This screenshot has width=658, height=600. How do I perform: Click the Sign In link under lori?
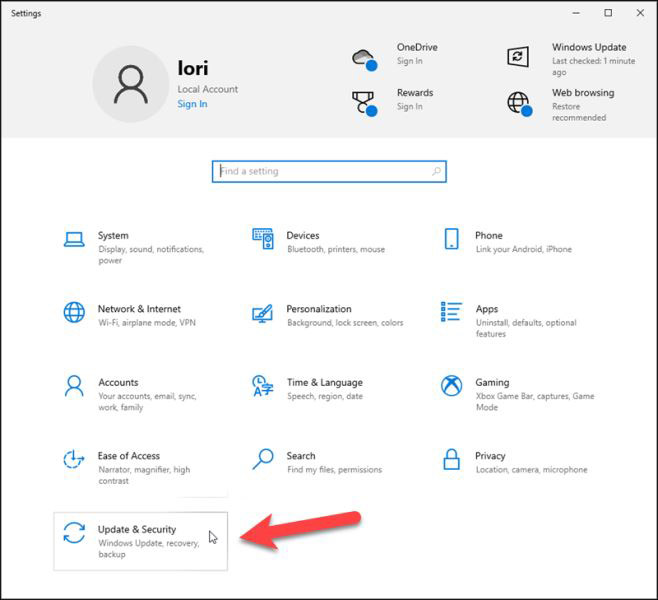tap(192, 104)
